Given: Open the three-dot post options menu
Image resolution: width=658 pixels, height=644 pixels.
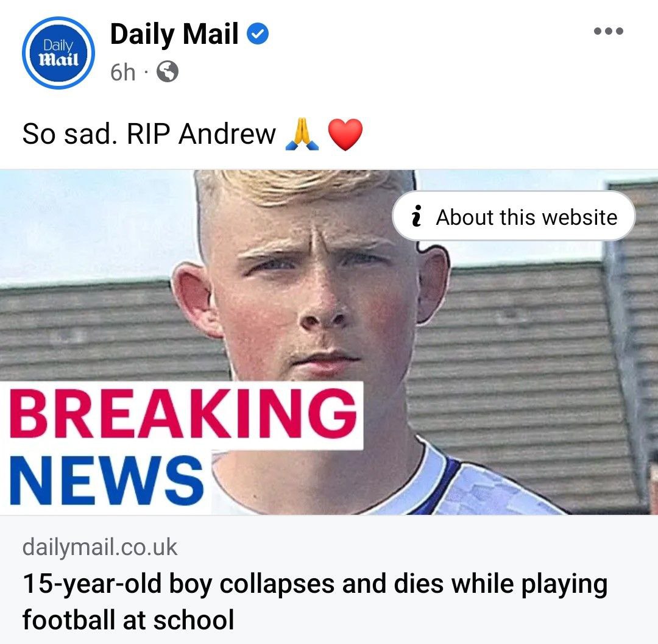Looking at the screenshot, I should [x=609, y=31].
